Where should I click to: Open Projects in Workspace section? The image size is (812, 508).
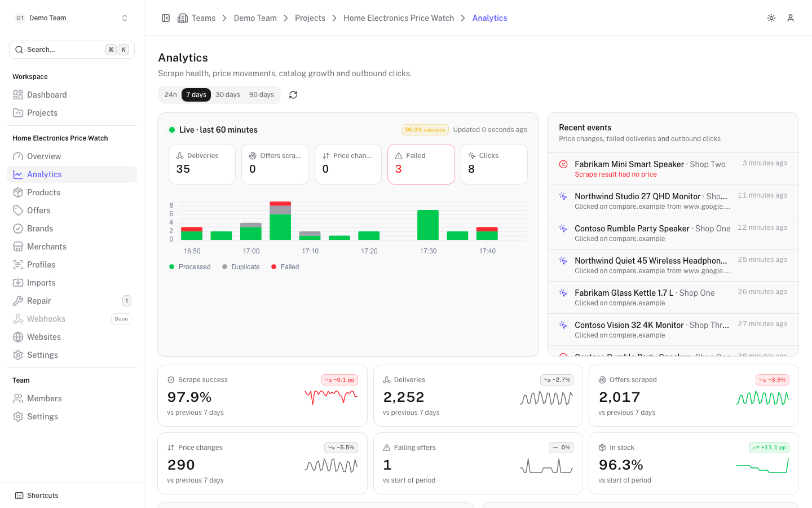pyautogui.click(x=72, y=113)
